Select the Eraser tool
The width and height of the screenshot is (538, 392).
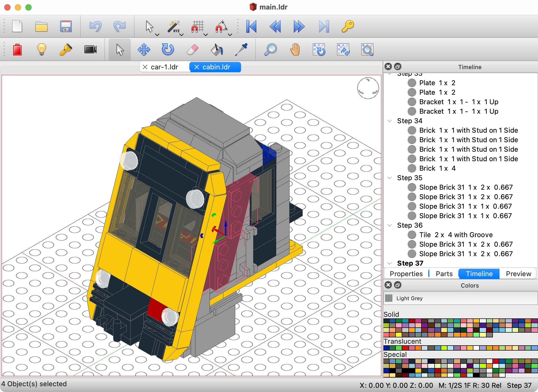pyautogui.click(x=192, y=50)
